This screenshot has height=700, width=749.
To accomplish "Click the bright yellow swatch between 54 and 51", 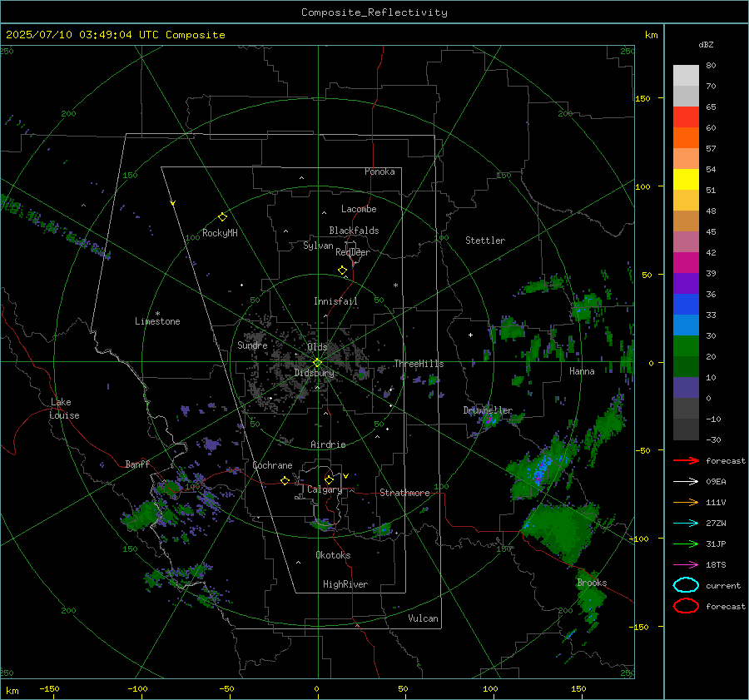I will point(686,179).
